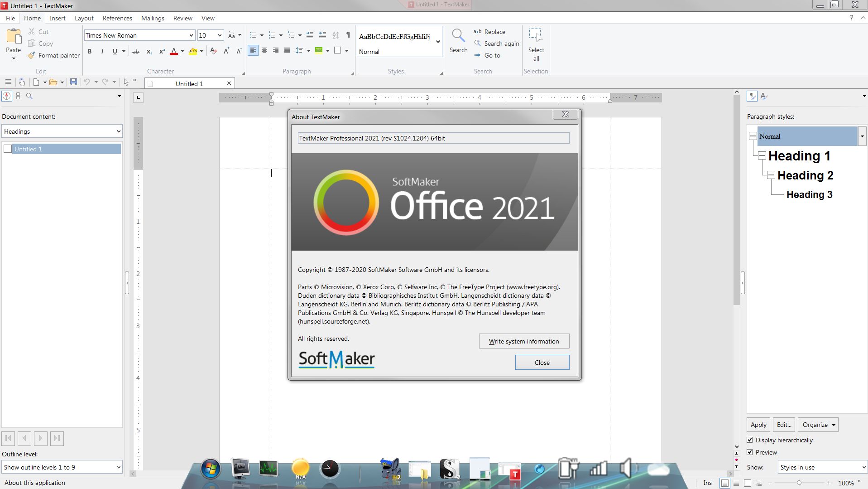Click the Format painter icon
The image size is (868, 489).
[31, 55]
